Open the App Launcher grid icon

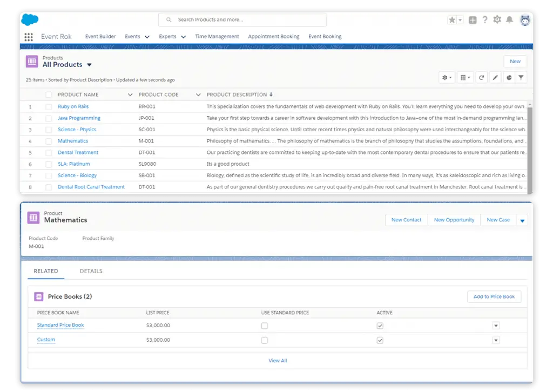[x=29, y=37]
